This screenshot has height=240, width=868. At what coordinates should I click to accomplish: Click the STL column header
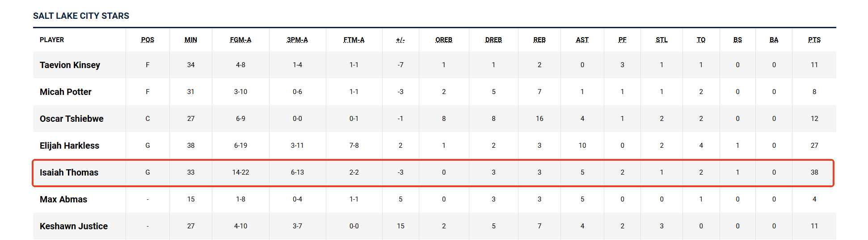click(x=662, y=40)
